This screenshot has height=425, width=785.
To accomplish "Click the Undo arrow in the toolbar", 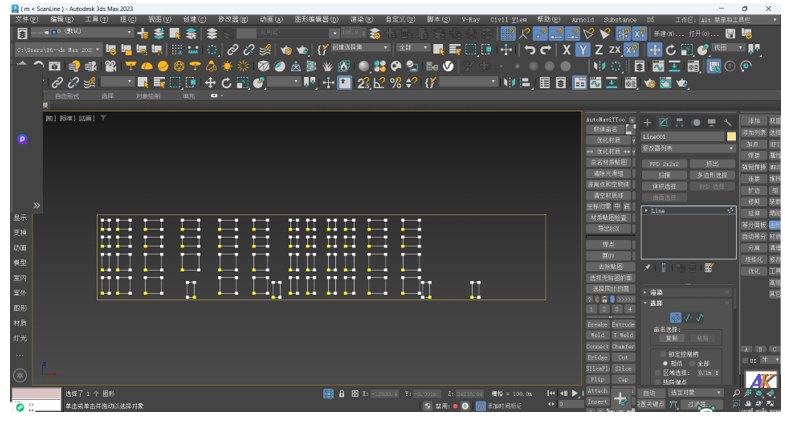I will (529, 49).
